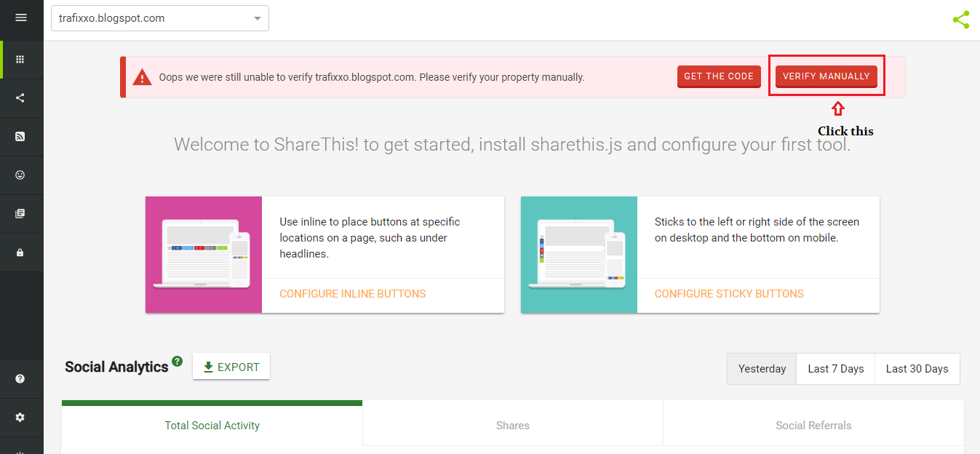This screenshot has width=980, height=454.
Task: Open the RSS feed section from the sidebar
Action: point(20,136)
